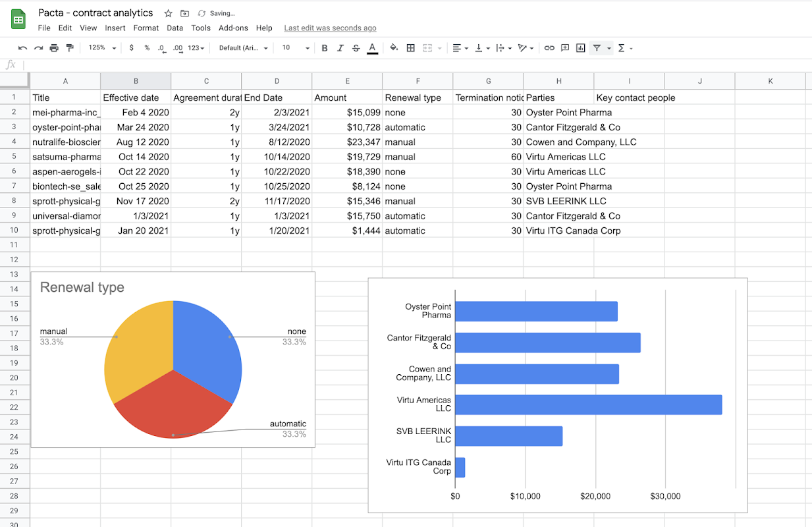This screenshot has width=812, height=527.
Task: Toggle bold formatting
Action: tap(325, 48)
